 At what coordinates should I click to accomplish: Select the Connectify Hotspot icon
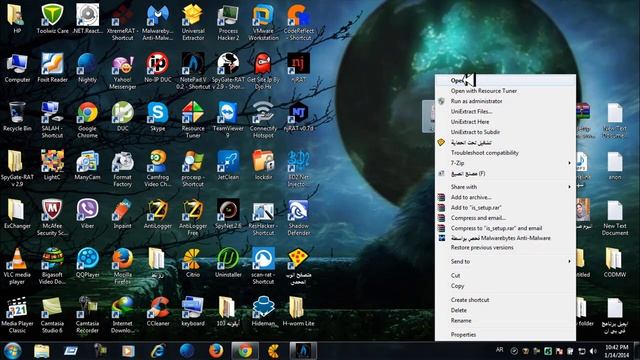coord(263,120)
